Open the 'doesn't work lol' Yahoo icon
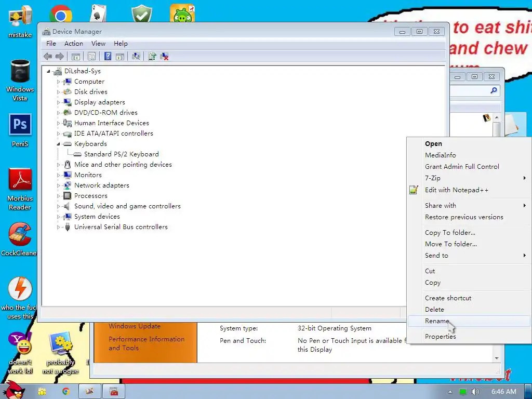This screenshot has height=399, width=532. tap(20, 353)
